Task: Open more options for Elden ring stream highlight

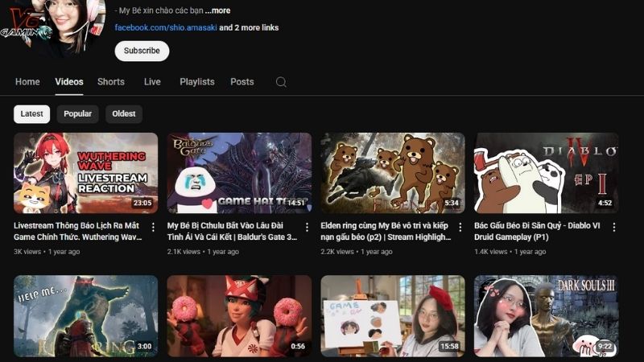Action: pos(460,227)
